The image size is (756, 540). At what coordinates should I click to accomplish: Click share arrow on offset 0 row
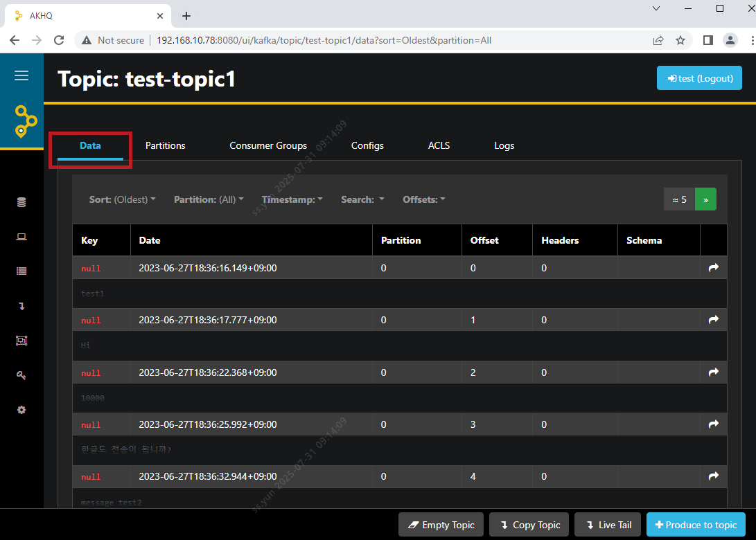coord(714,268)
